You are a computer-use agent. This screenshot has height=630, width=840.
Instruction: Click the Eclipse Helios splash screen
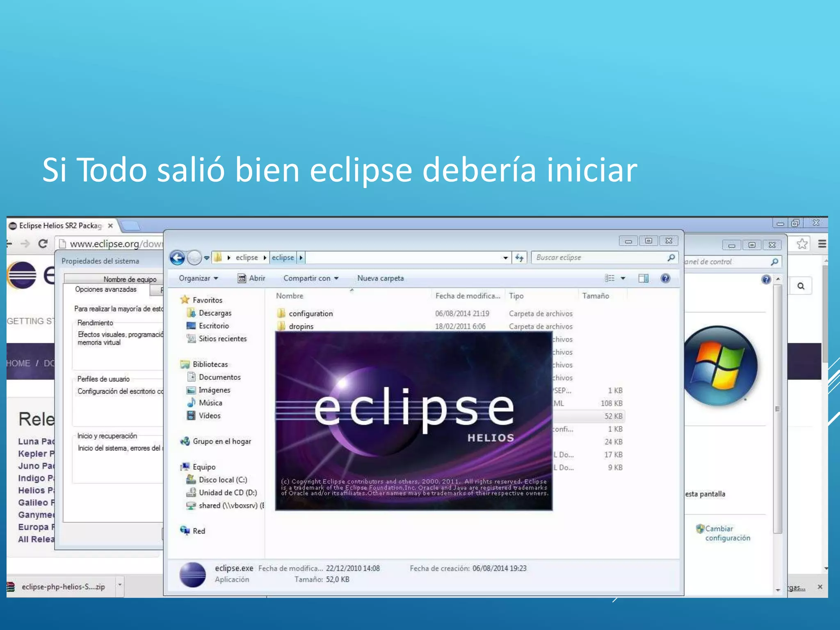(x=414, y=421)
